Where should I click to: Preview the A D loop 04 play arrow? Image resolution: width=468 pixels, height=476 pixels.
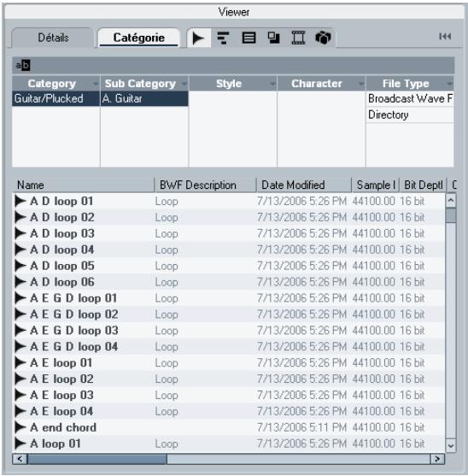pos(20,250)
